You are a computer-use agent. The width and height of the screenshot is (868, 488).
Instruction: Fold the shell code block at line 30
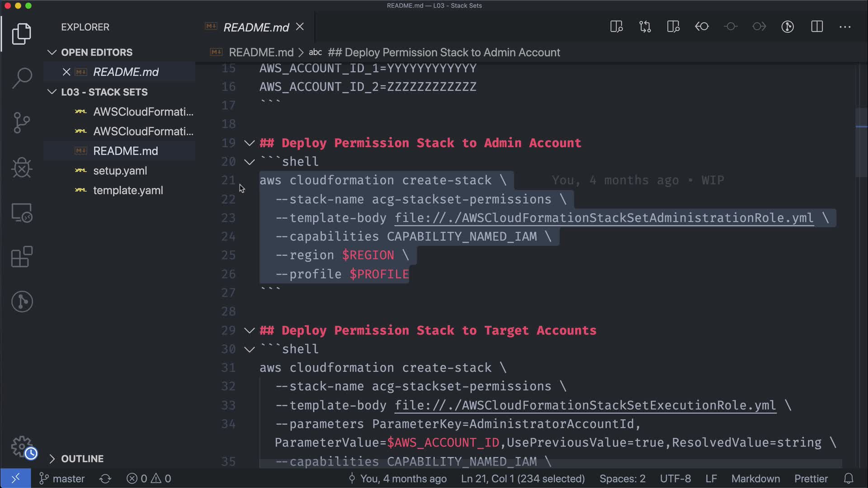pos(250,349)
